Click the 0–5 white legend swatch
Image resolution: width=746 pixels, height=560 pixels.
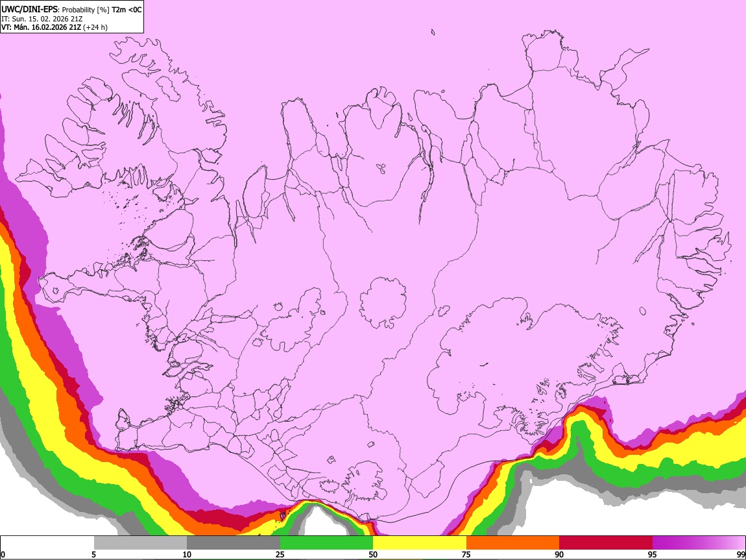pos(47,542)
